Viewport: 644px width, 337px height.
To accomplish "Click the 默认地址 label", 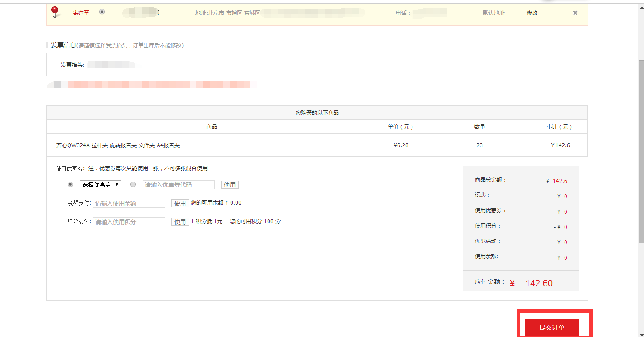I will coord(494,13).
